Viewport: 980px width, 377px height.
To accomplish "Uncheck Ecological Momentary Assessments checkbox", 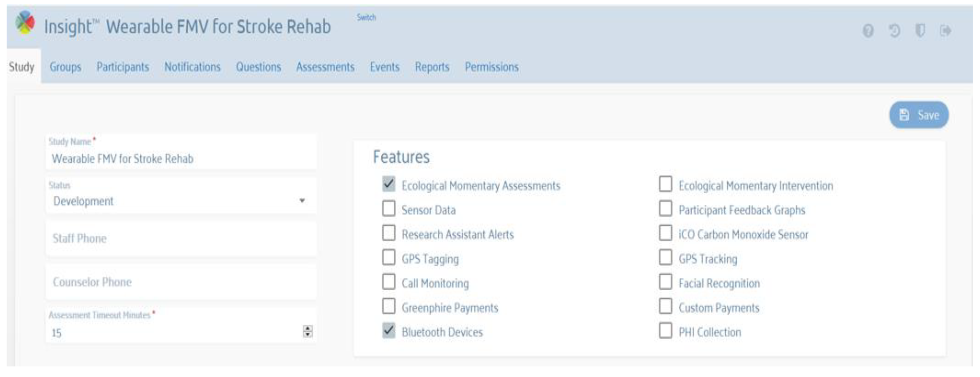I will tap(388, 184).
